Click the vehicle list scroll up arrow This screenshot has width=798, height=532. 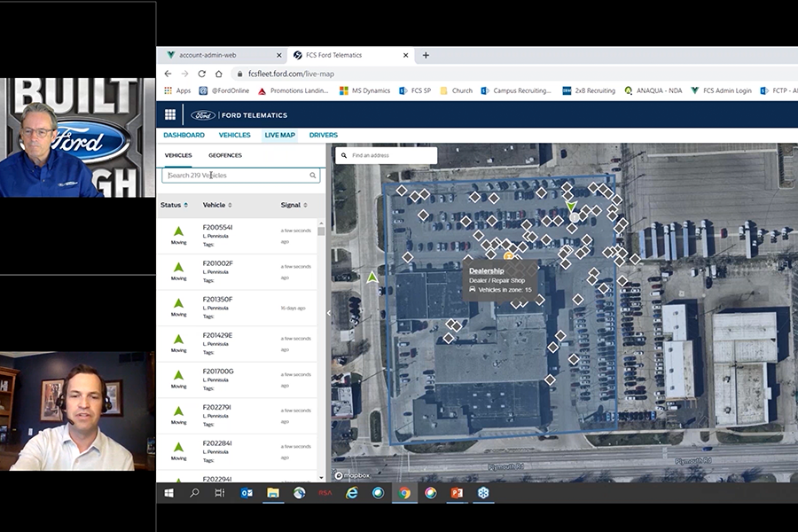321,223
